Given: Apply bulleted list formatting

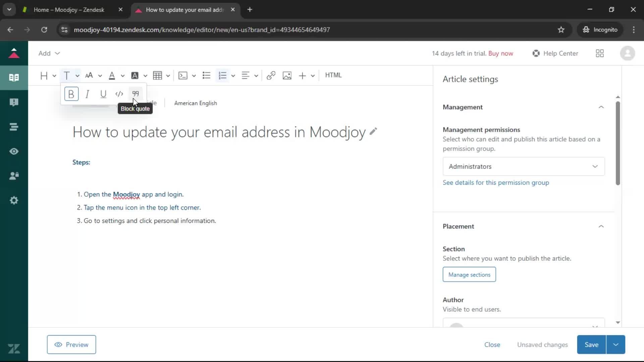Looking at the screenshot, I should pyautogui.click(x=206, y=76).
